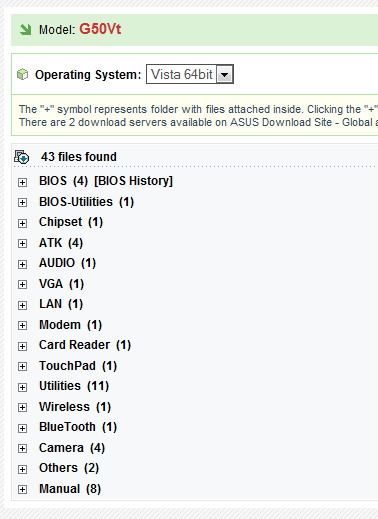Expand the Chipset plus icon
The height and width of the screenshot is (519, 378).
22,223
